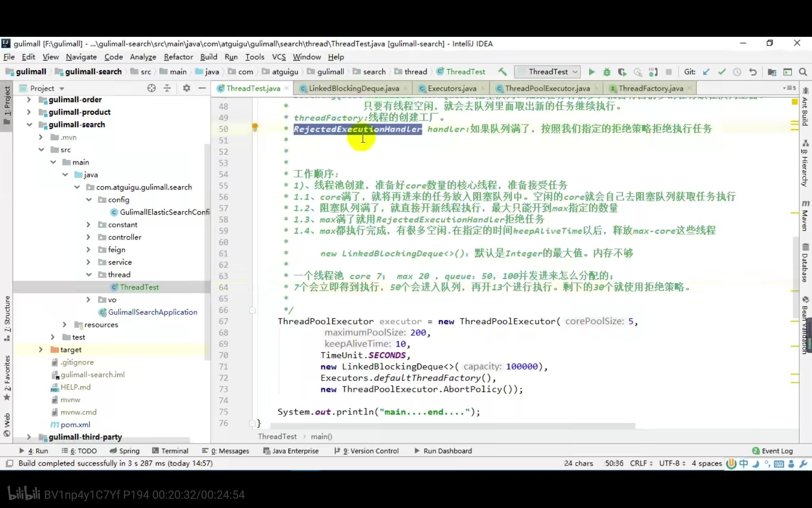The height and width of the screenshot is (508, 812).
Task: Toggle the Database side panel
Action: click(805, 262)
